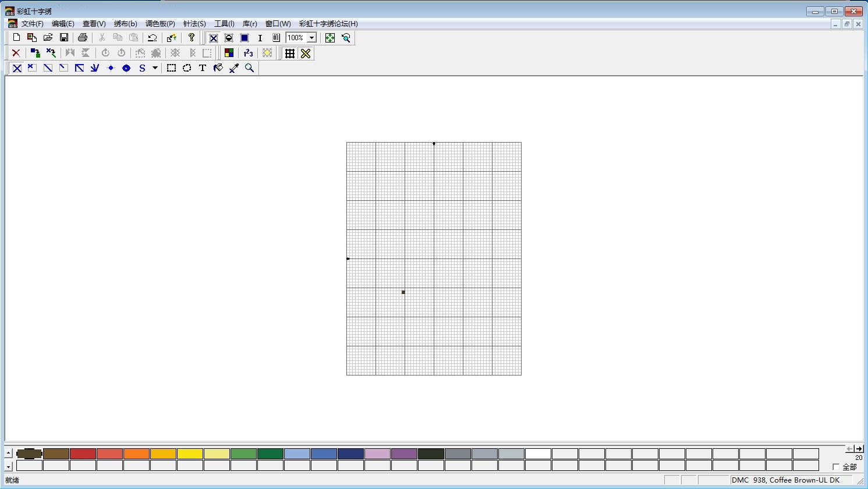The height and width of the screenshot is (489, 868).
Task: Toggle the grid lines display button
Action: click(289, 54)
